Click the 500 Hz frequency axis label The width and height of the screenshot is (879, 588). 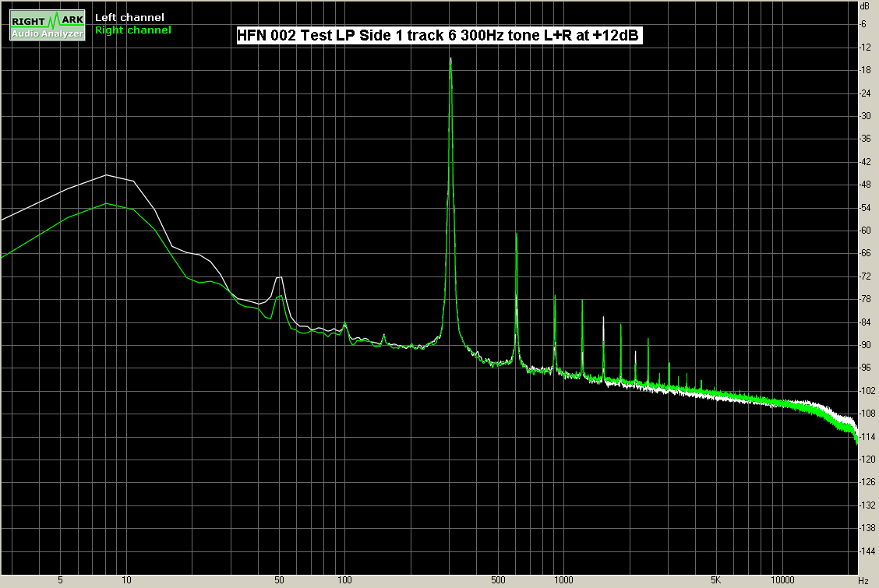tap(498, 580)
